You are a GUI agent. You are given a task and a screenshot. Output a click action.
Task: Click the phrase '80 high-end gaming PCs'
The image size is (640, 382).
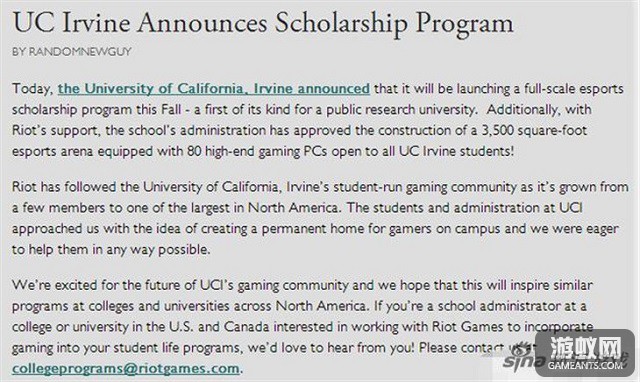point(257,151)
